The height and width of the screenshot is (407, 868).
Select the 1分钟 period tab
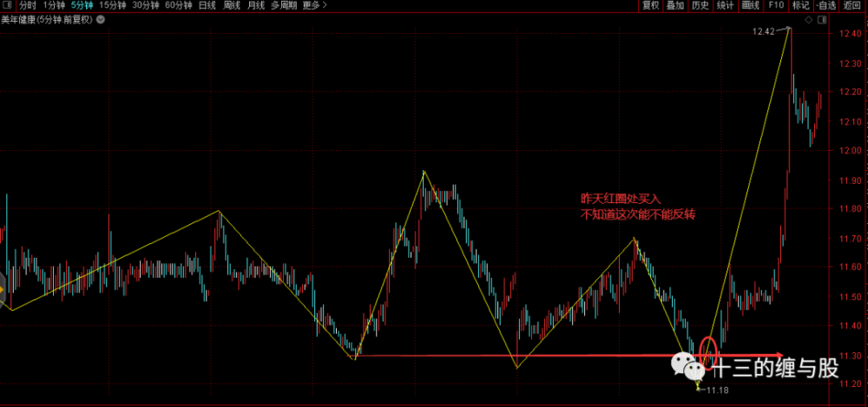click(54, 5)
